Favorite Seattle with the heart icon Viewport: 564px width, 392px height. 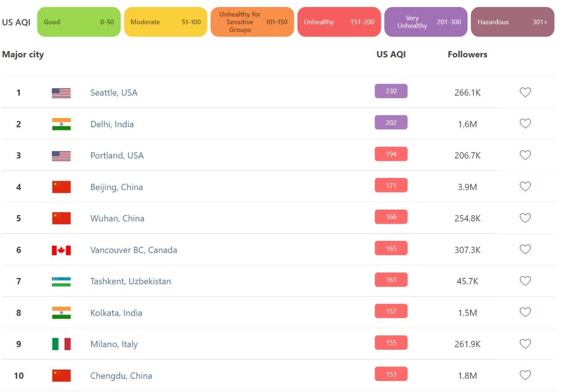coord(525,92)
